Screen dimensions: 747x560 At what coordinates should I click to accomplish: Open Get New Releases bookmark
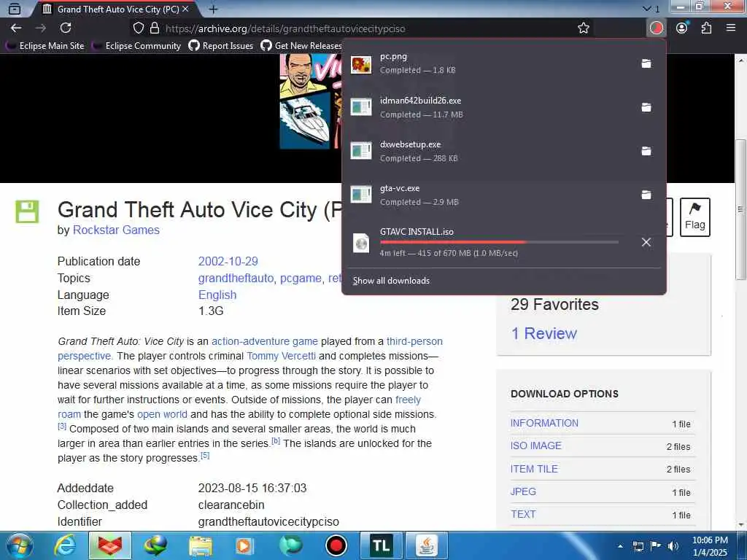[x=301, y=46]
